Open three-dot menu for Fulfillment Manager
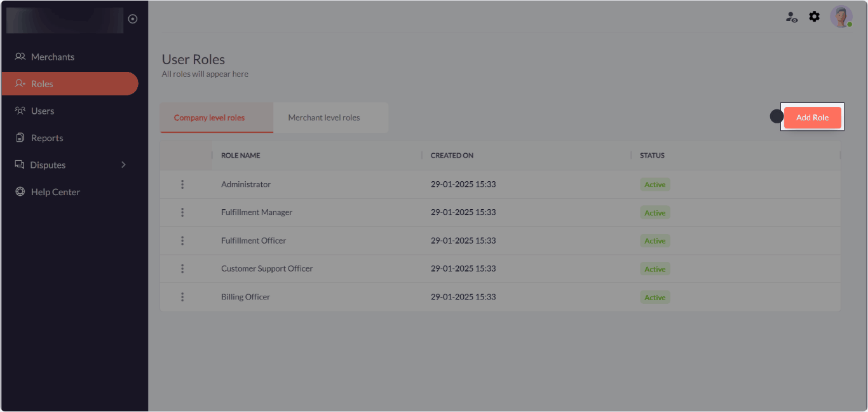 click(x=182, y=212)
